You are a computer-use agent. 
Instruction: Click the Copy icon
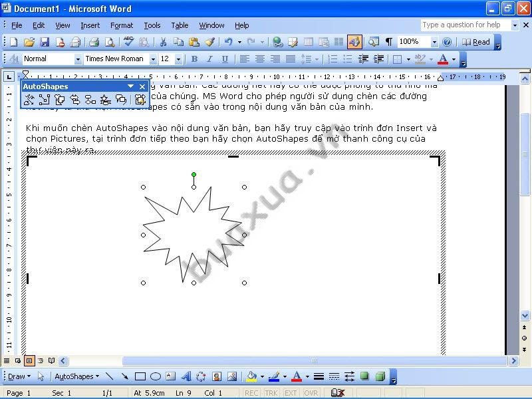pos(178,42)
